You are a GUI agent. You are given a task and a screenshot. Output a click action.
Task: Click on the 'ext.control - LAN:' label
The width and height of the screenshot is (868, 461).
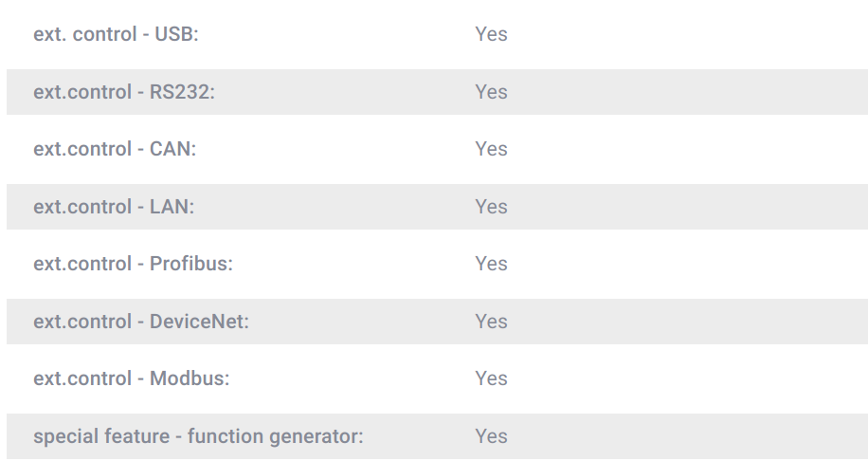[114, 207]
